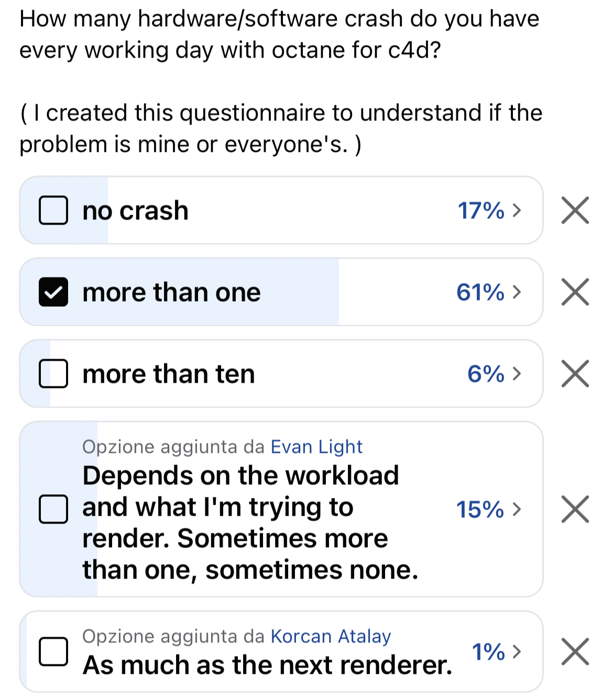This screenshot has width=613, height=700.
Task: Click the "more than ten" option label
Action: pos(169,374)
